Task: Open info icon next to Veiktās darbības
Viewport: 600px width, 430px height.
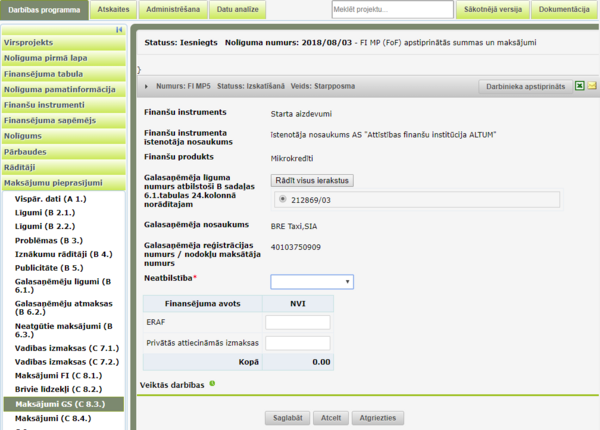Action: [x=212, y=384]
